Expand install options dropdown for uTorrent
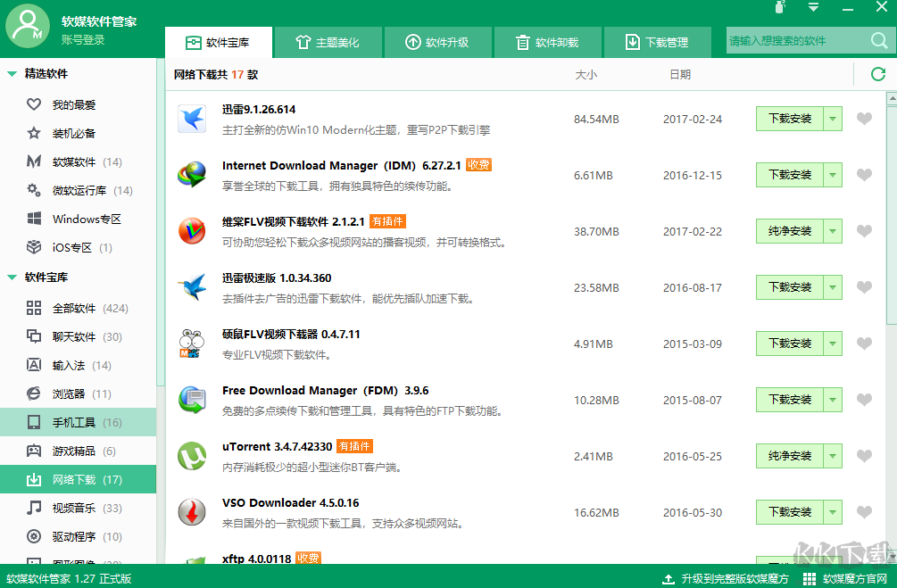This screenshot has height=588, width=897. click(x=833, y=456)
